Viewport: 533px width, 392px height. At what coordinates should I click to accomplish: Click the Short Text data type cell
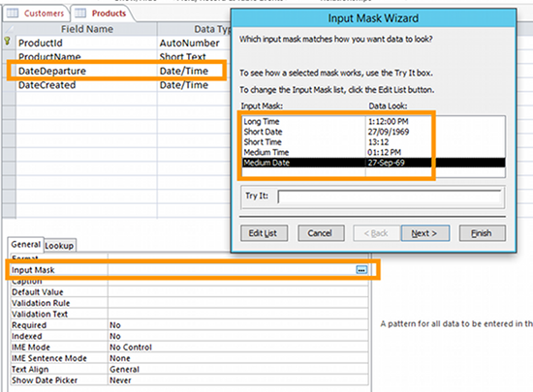[194, 56]
